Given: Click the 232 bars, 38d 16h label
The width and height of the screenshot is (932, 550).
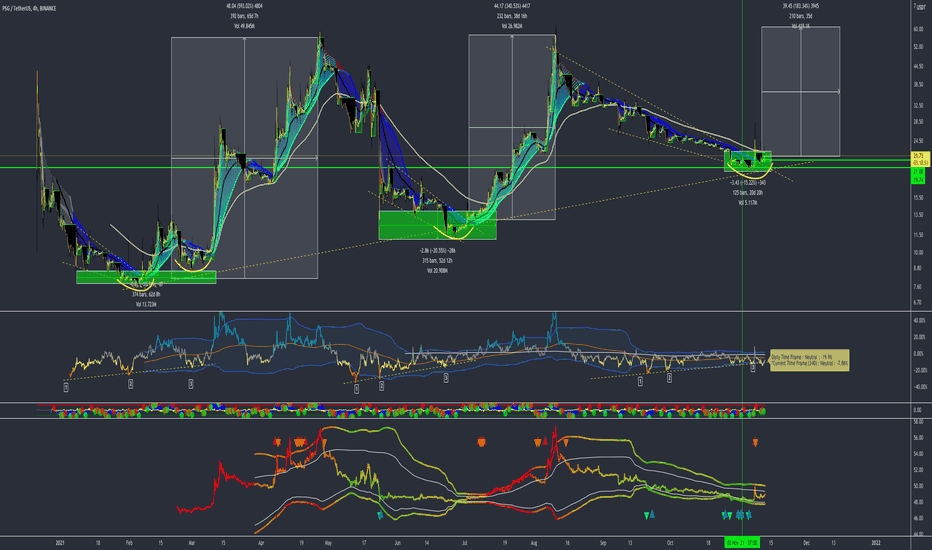Looking at the screenshot, I should pos(512,16).
